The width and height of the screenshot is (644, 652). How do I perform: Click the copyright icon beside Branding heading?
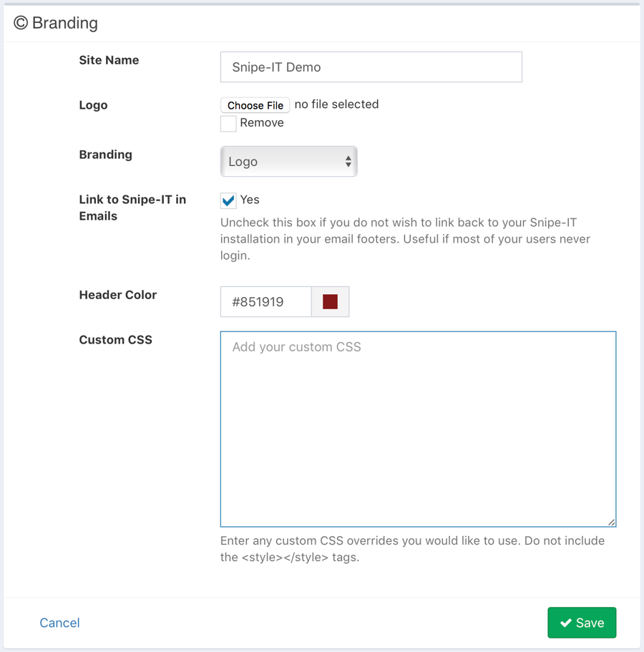(21, 23)
